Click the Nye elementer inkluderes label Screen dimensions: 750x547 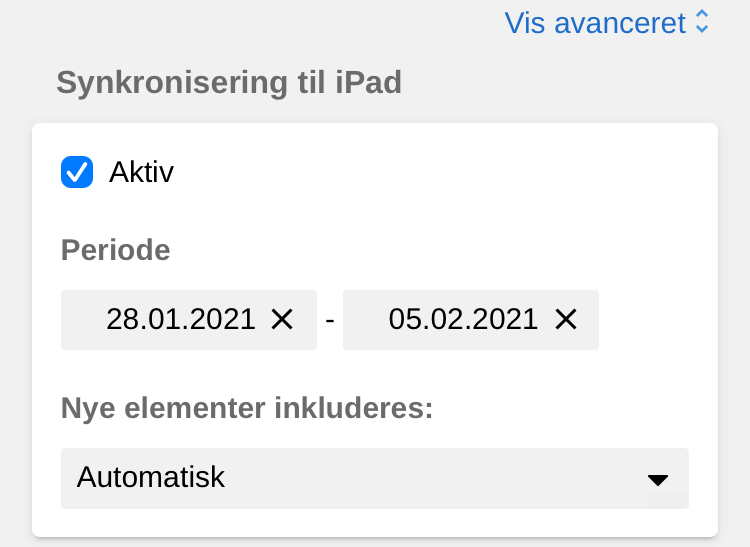tap(247, 409)
